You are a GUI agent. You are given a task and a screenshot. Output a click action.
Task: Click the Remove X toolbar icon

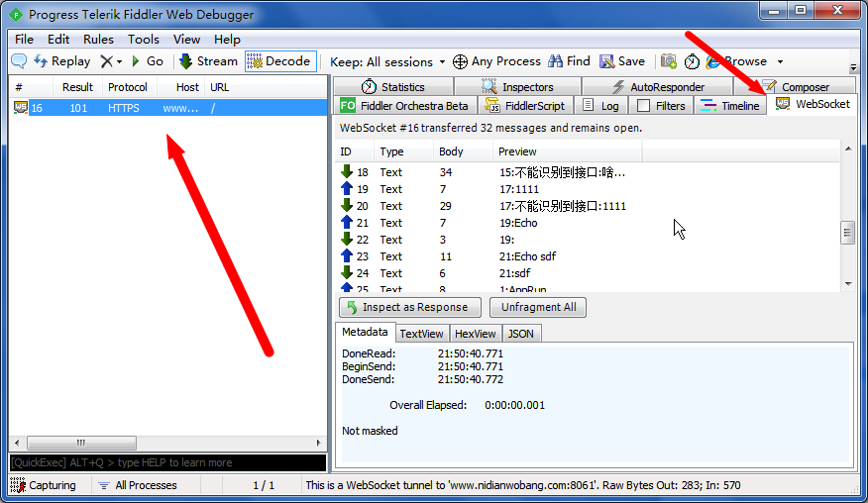[x=106, y=61]
